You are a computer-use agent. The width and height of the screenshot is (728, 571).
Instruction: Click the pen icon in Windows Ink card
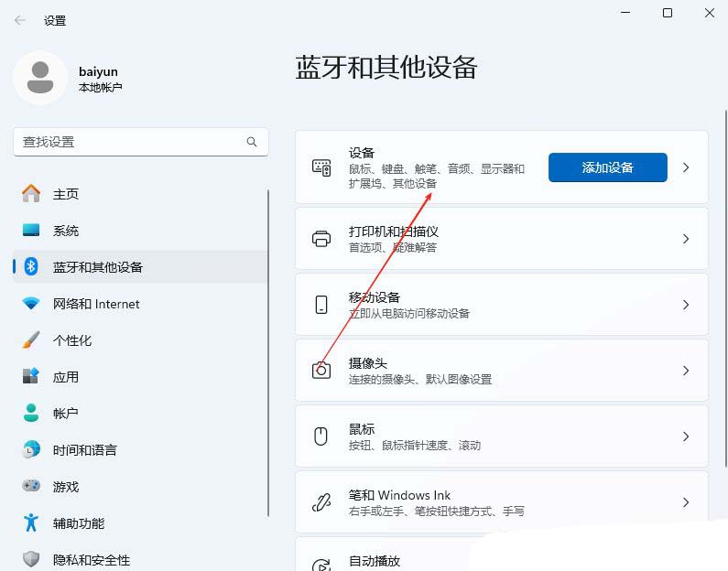click(321, 502)
